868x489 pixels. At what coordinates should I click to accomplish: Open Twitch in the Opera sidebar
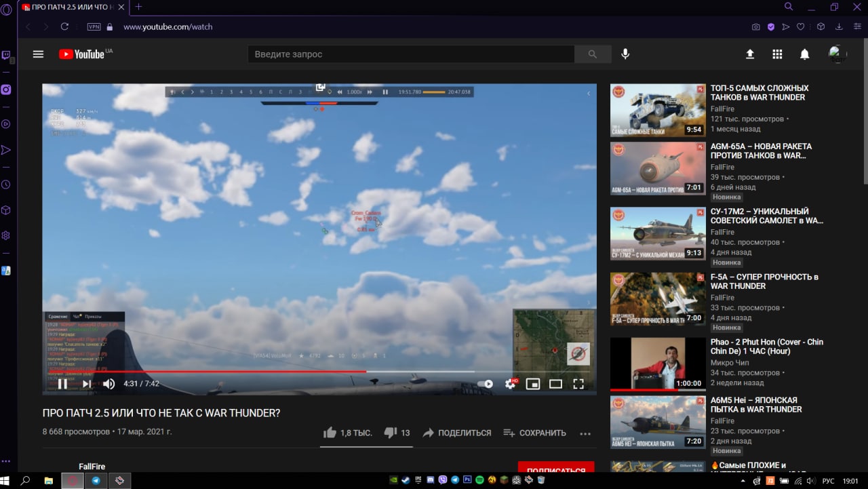point(6,56)
